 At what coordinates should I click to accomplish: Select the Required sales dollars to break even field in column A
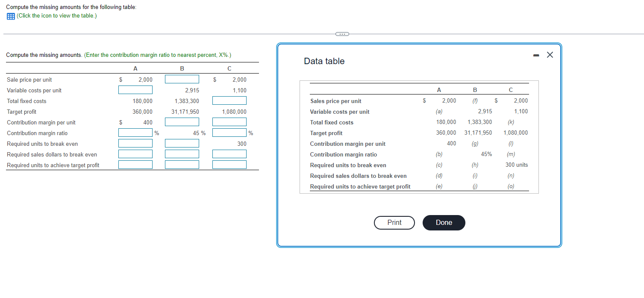tap(135, 154)
